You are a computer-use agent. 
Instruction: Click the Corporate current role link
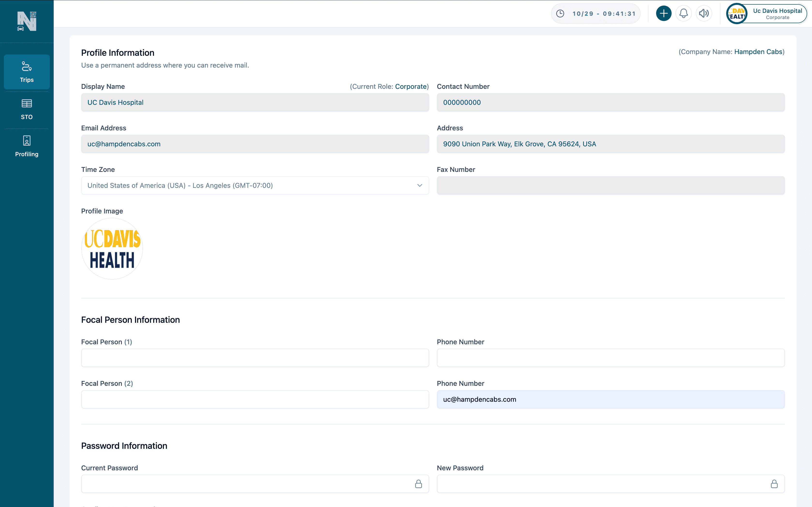pos(411,86)
